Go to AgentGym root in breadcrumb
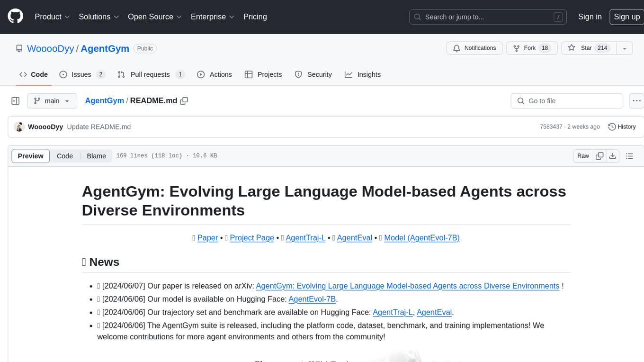The image size is (644, 362). pos(105,100)
